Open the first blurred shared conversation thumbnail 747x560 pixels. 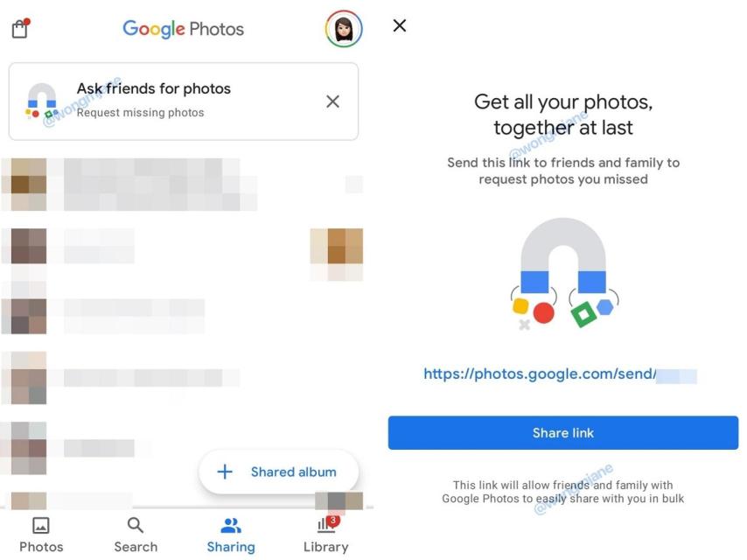click(29, 185)
